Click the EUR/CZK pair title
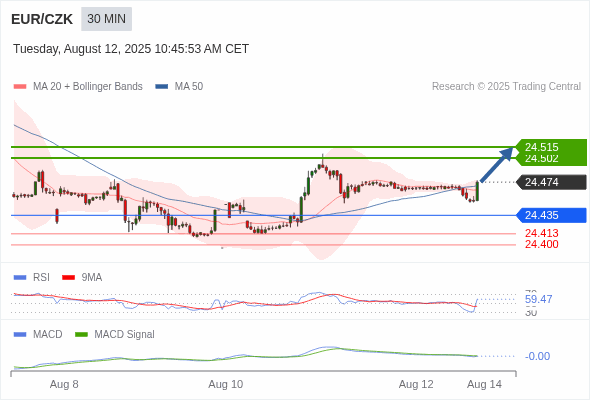Image resolution: width=590 pixels, height=400 pixels. point(42,19)
